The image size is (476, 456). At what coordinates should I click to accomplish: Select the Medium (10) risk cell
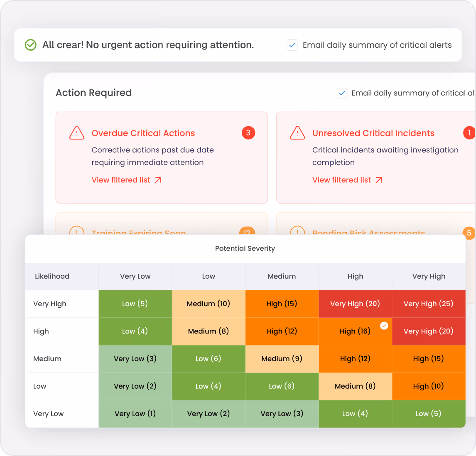(x=209, y=304)
